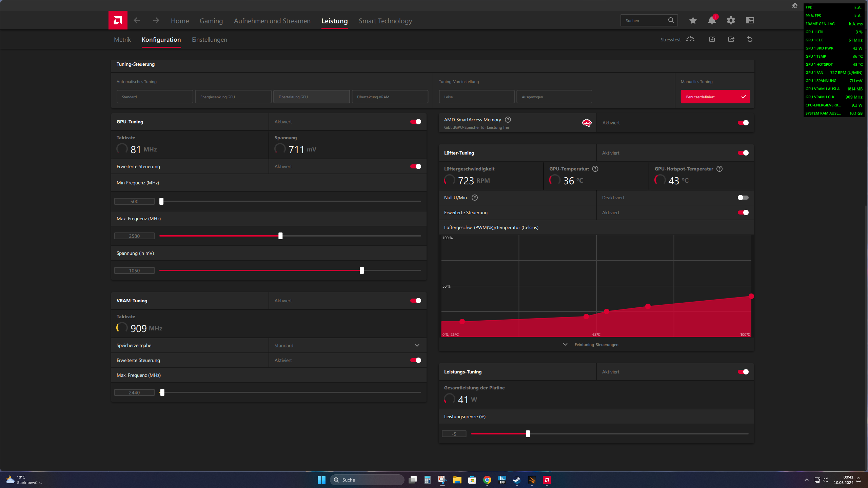Switch to the Metrik tab
868x488 pixels.
pyautogui.click(x=122, y=40)
